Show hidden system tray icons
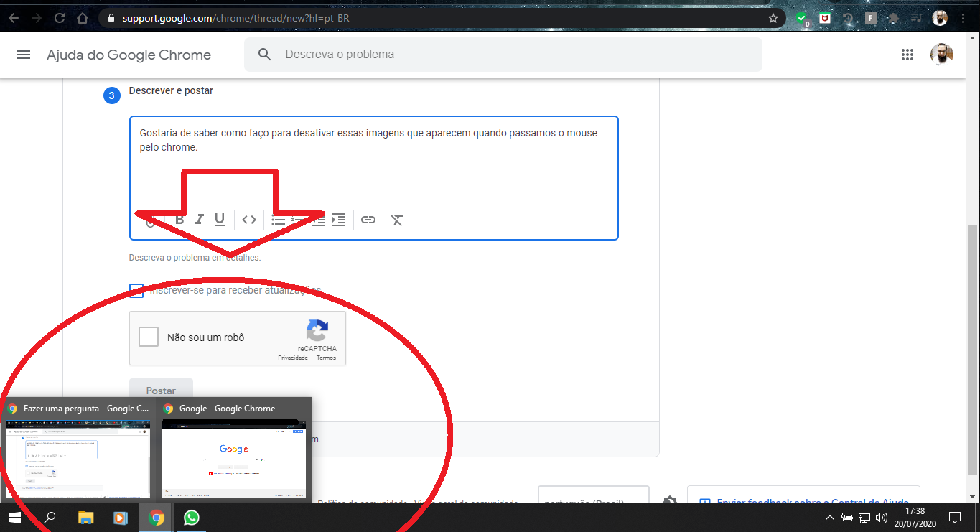The image size is (980, 532). [830, 518]
